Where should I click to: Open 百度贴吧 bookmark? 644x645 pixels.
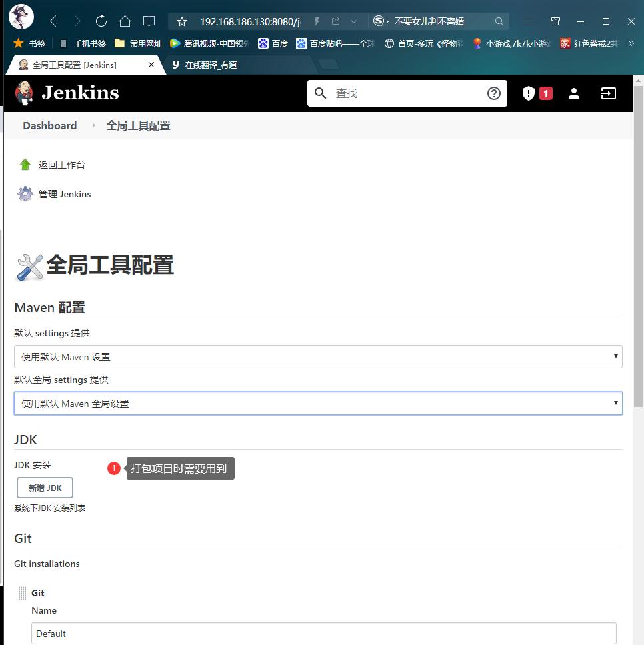tap(335, 43)
